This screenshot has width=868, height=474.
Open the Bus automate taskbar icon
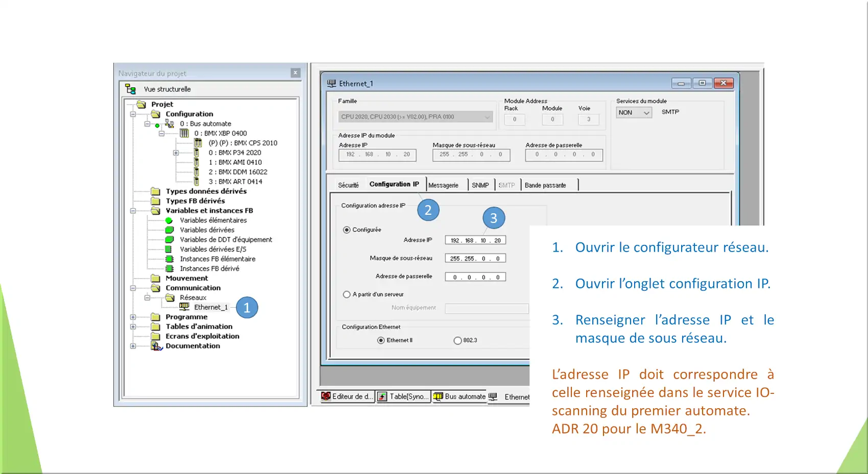438,396
